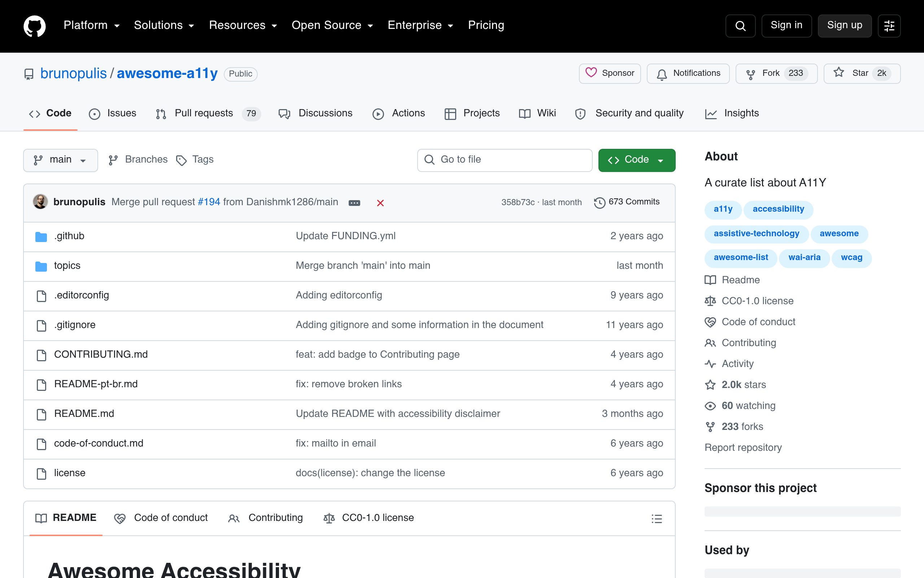Expand the Solutions menu
This screenshot has width=924, height=578.
pyautogui.click(x=164, y=25)
